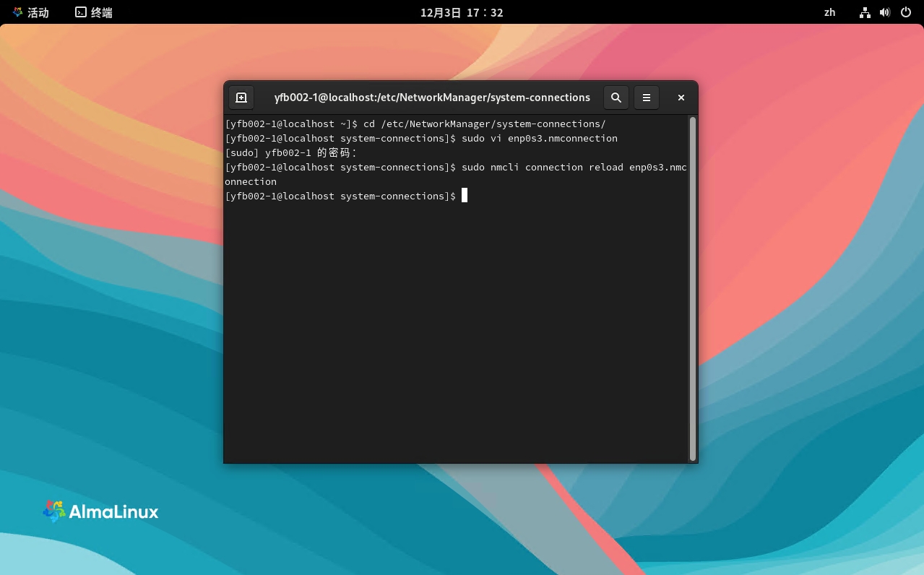This screenshot has height=575, width=924.
Task: Click the wired network status icon
Action: coord(865,12)
